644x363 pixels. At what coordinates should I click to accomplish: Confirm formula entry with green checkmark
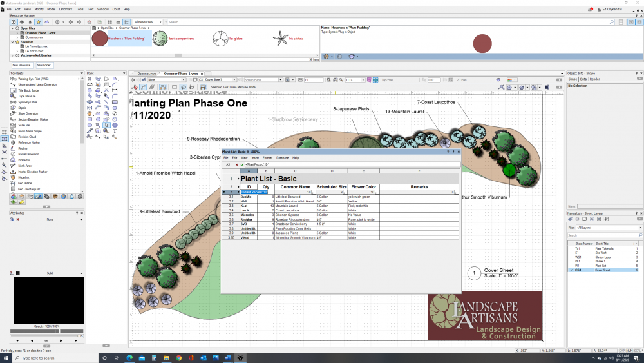(x=242, y=164)
